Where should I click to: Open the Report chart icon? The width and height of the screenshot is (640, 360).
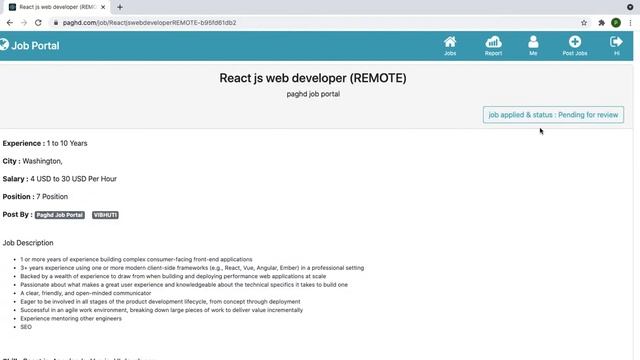(493, 42)
